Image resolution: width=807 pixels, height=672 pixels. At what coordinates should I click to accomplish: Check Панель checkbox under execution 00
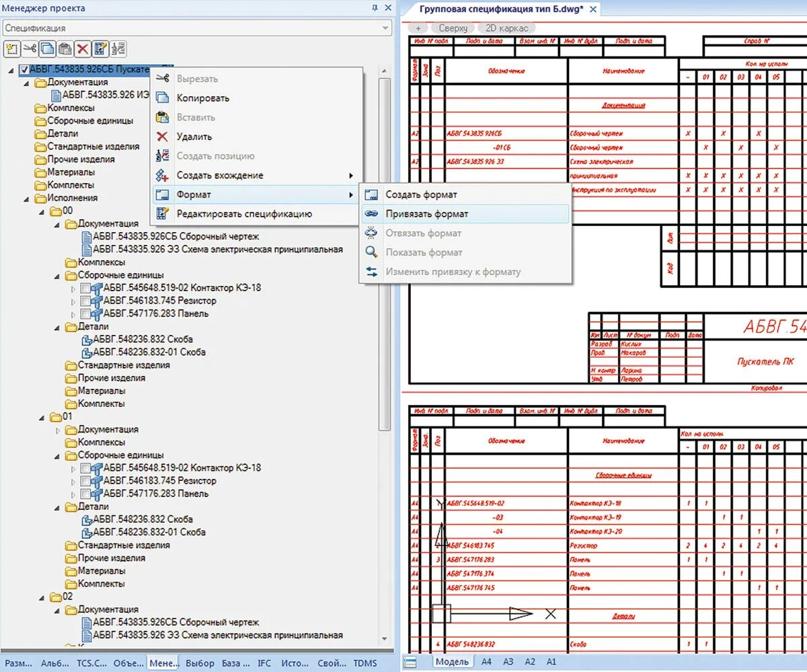point(85,313)
